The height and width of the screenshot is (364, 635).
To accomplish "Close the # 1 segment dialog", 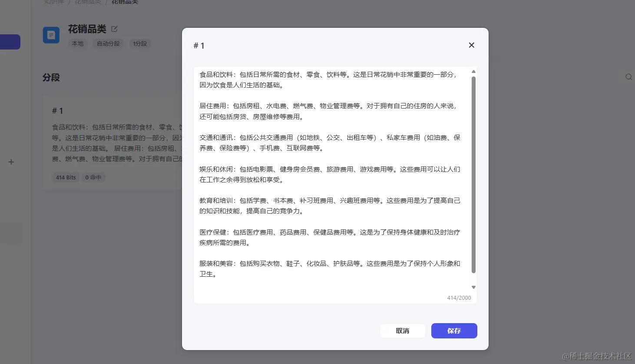I will [x=471, y=45].
